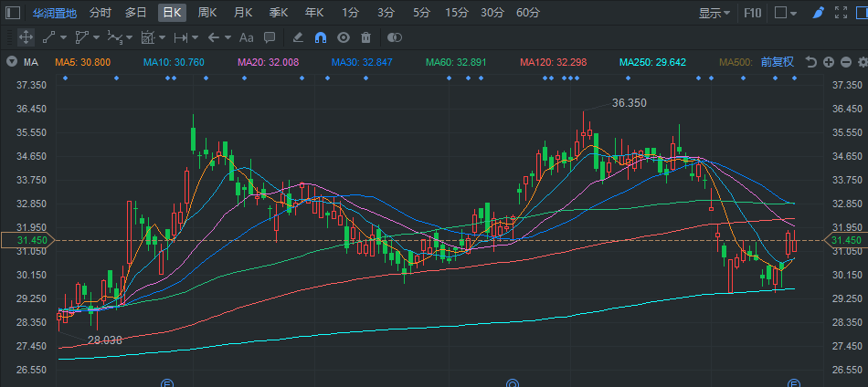Click the MA indicator name label

[30, 62]
